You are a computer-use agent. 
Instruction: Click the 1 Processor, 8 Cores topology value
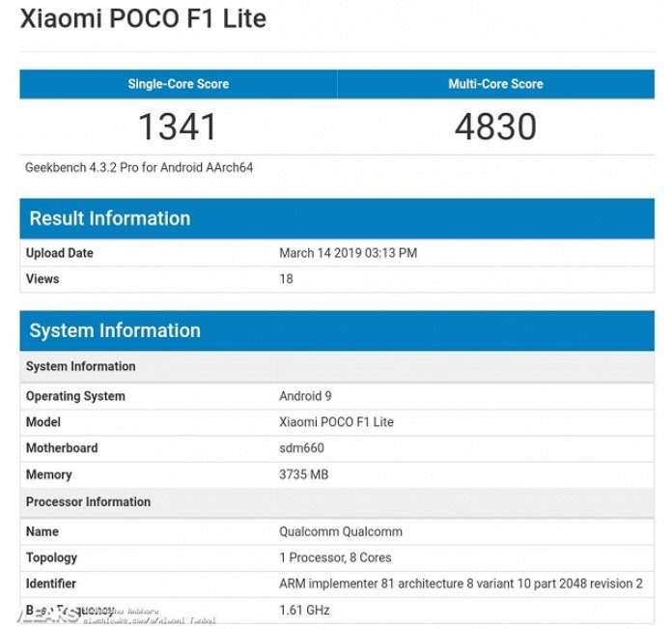(x=337, y=558)
